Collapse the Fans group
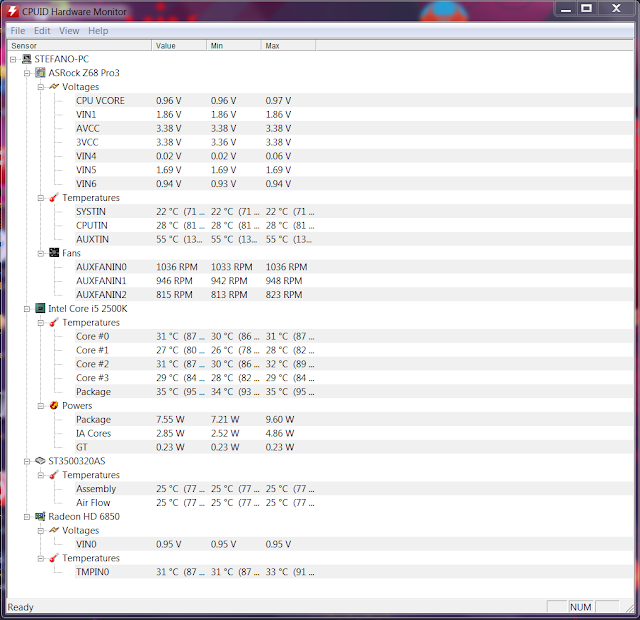Image resolution: width=640 pixels, height=620 pixels. (41, 253)
